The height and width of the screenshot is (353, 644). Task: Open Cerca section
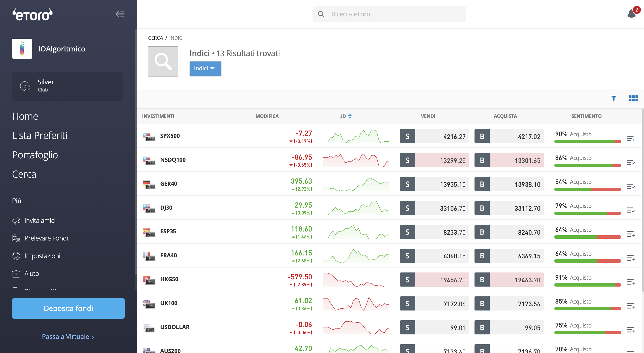point(24,174)
